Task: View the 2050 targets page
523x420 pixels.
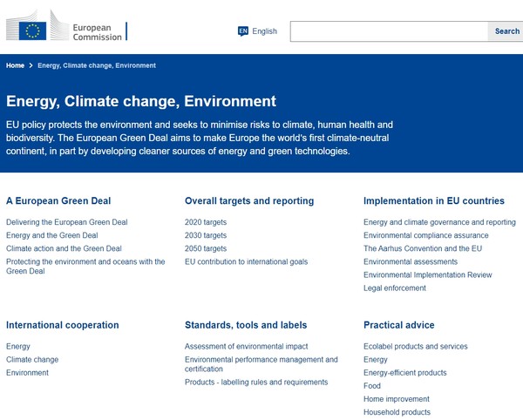Action: 206,248
